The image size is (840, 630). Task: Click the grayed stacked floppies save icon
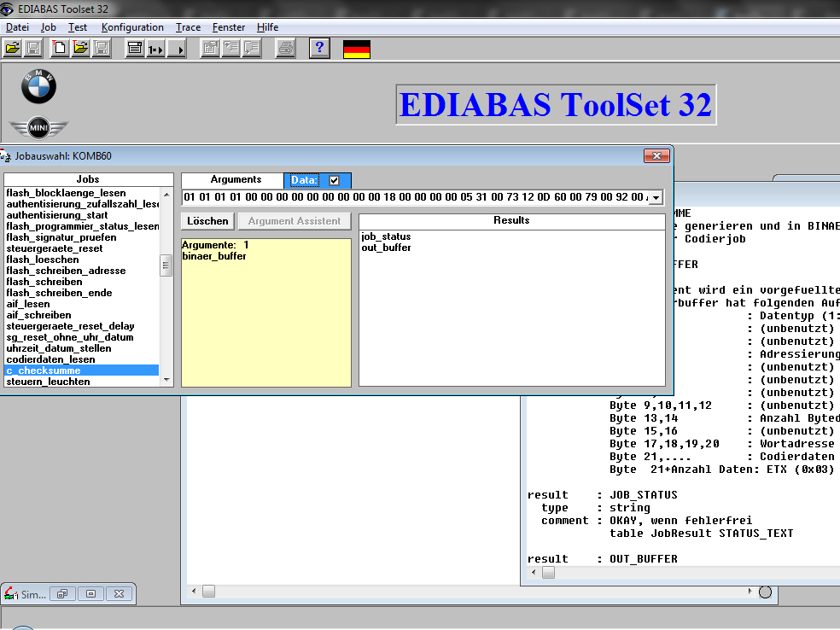point(102,48)
